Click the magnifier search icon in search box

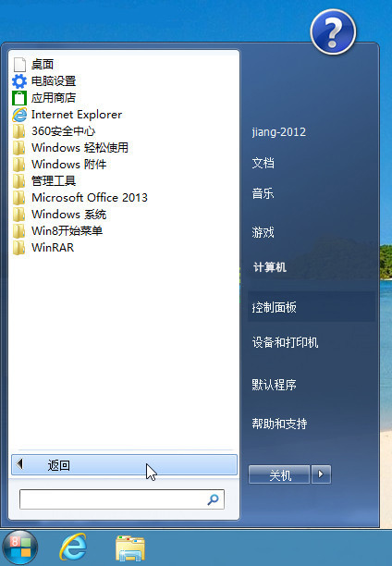(x=213, y=499)
